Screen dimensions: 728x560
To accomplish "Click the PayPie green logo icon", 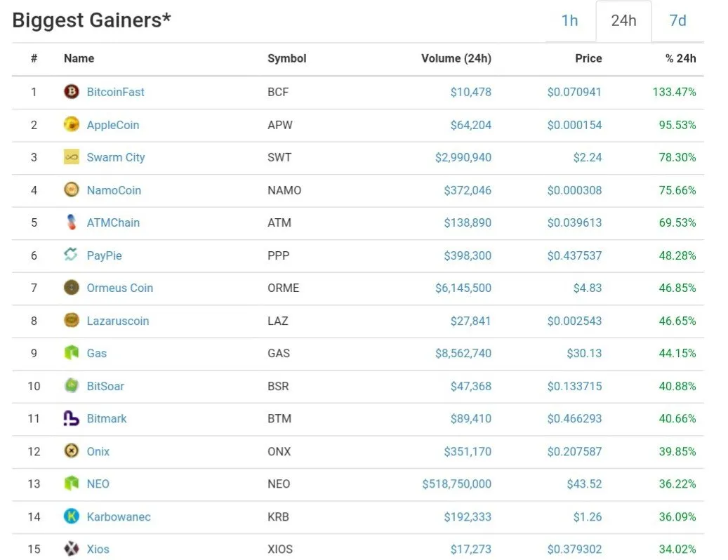I will coord(71,255).
